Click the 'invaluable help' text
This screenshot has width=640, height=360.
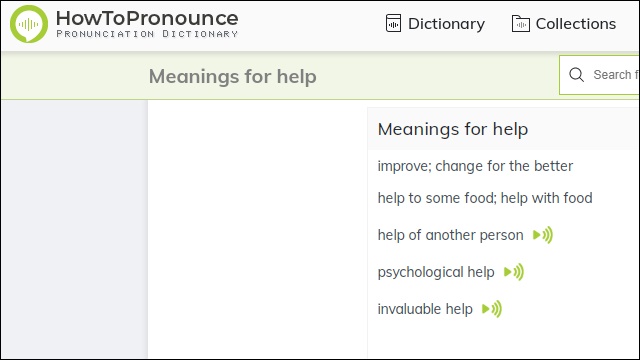tap(425, 309)
